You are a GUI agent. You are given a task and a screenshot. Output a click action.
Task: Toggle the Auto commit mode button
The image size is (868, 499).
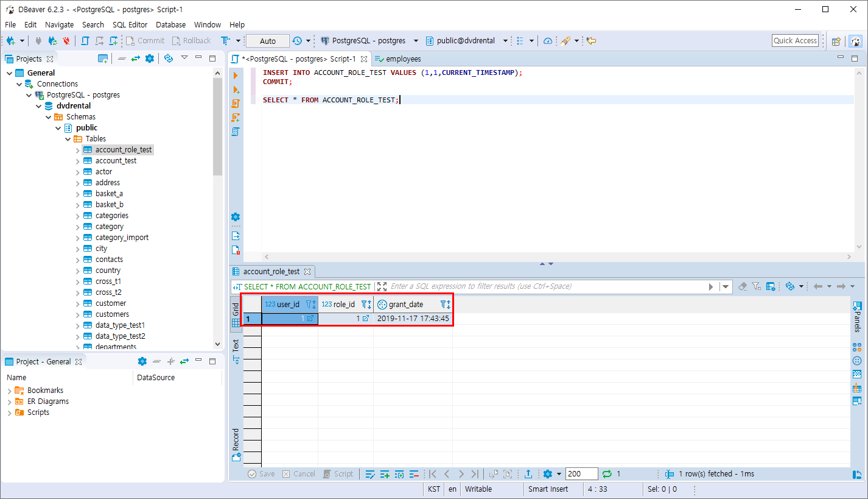pyautogui.click(x=268, y=41)
